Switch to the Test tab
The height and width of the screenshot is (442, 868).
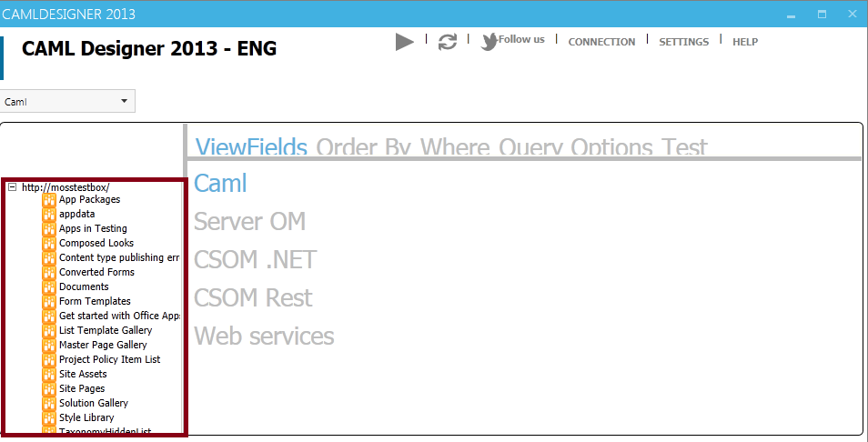685,147
